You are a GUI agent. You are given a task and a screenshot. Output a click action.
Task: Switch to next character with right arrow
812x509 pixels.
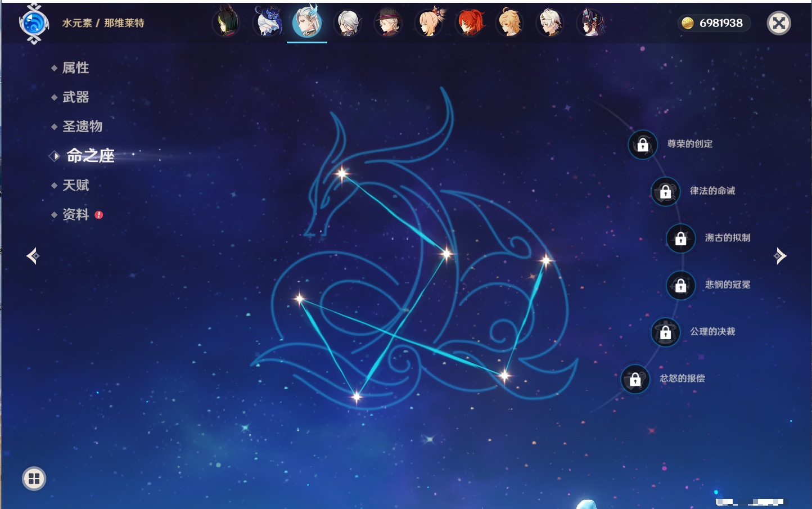pos(780,256)
